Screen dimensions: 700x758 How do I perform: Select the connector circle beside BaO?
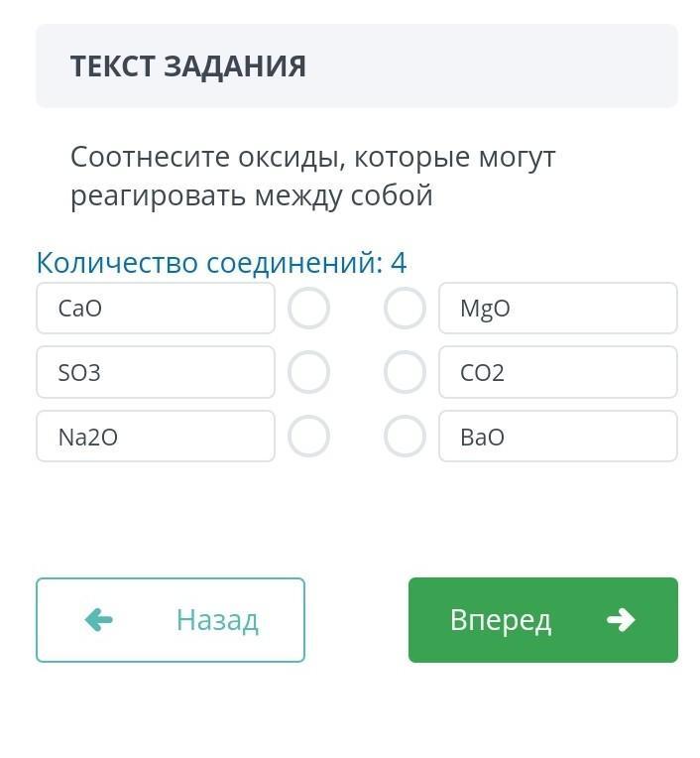point(405,437)
